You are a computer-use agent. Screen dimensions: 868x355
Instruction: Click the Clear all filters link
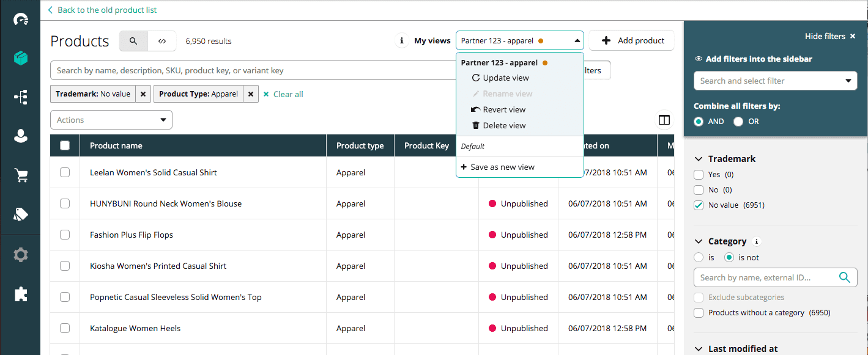coord(283,94)
